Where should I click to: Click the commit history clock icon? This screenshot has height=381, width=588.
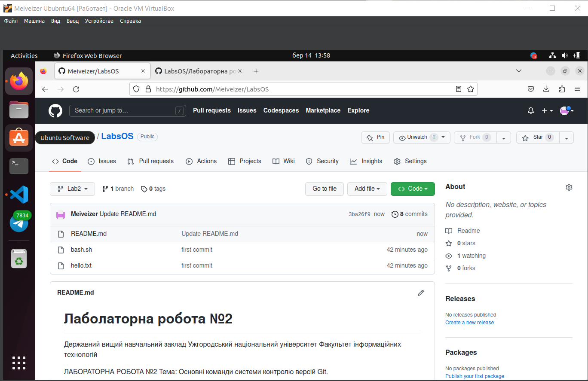(x=395, y=214)
